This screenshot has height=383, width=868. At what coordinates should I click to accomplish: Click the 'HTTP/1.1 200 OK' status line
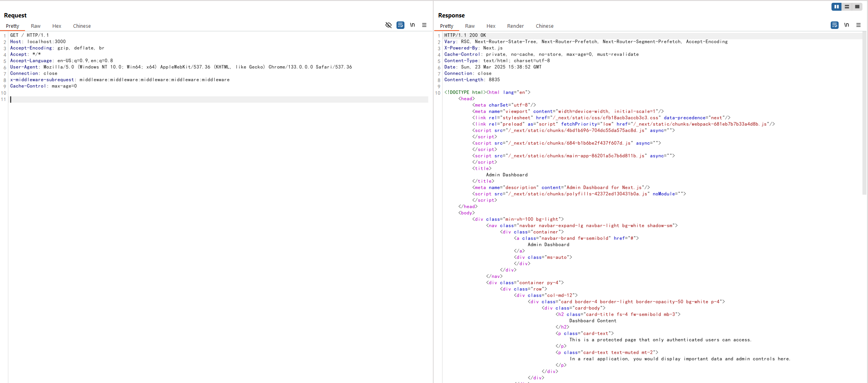[465, 35]
